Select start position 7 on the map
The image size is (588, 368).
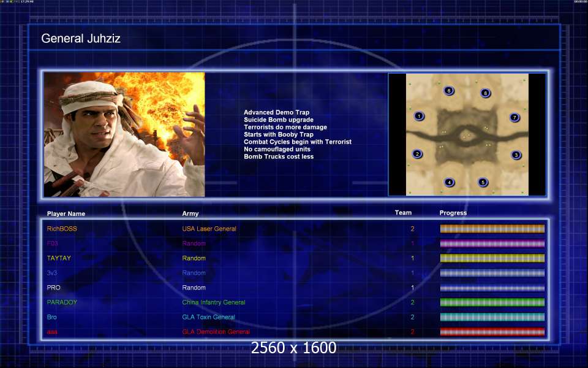pyautogui.click(x=514, y=117)
